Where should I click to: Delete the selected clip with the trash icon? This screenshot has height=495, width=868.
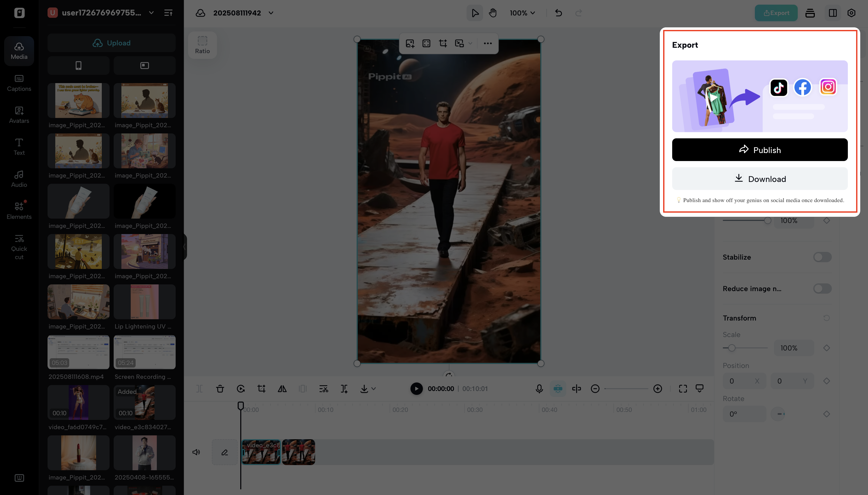(x=220, y=389)
